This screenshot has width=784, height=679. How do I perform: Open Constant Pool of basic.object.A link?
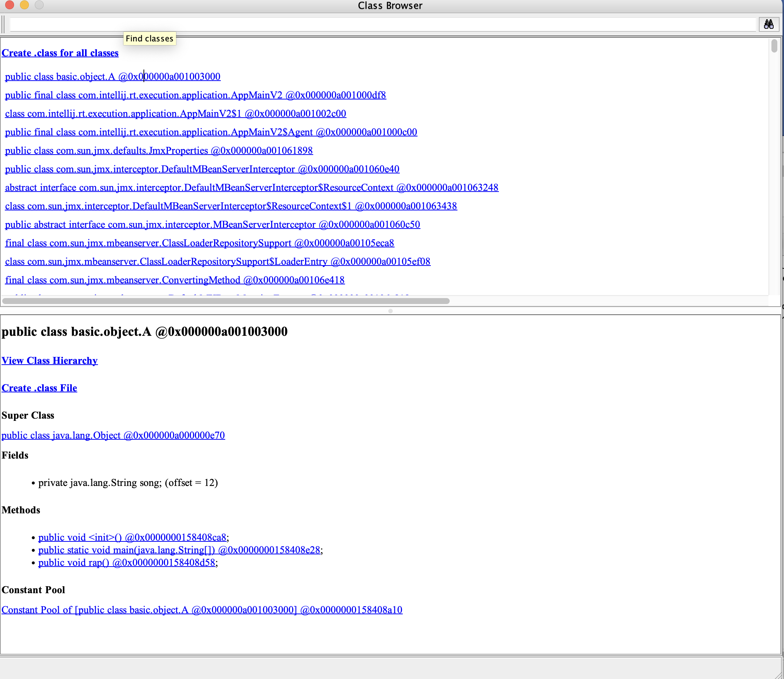[x=202, y=610]
